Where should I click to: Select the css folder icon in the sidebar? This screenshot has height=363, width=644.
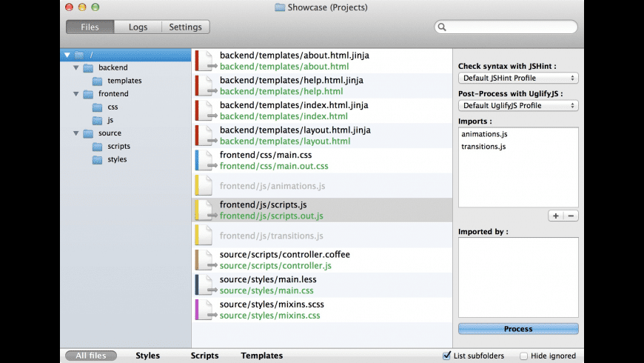click(x=97, y=107)
